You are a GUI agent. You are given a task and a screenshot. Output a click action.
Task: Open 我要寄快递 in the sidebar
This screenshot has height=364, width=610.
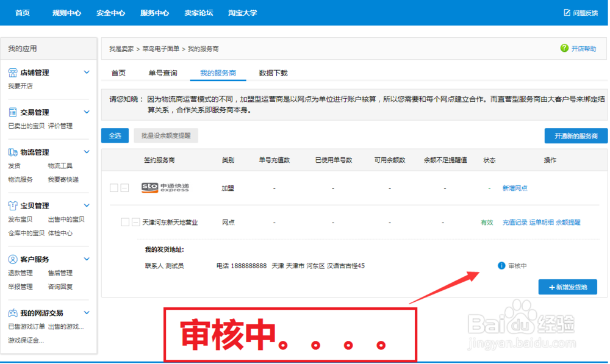pyautogui.click(x=63, y=179)
